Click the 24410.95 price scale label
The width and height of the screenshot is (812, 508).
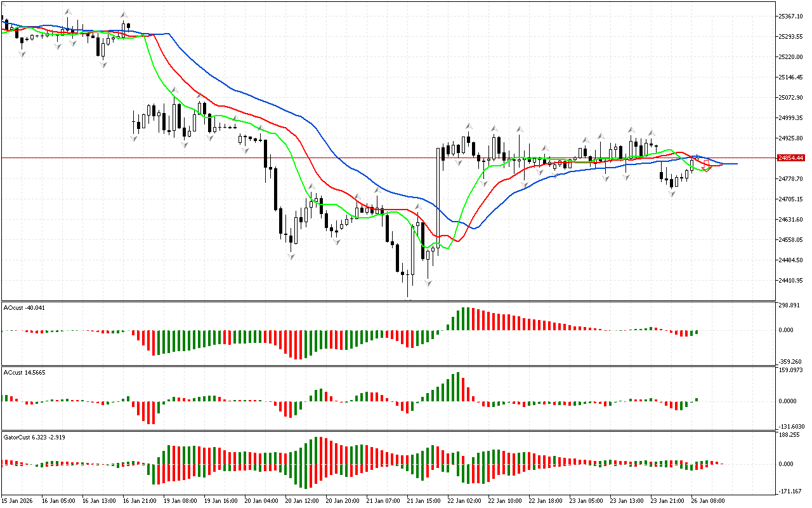(790, 280)
